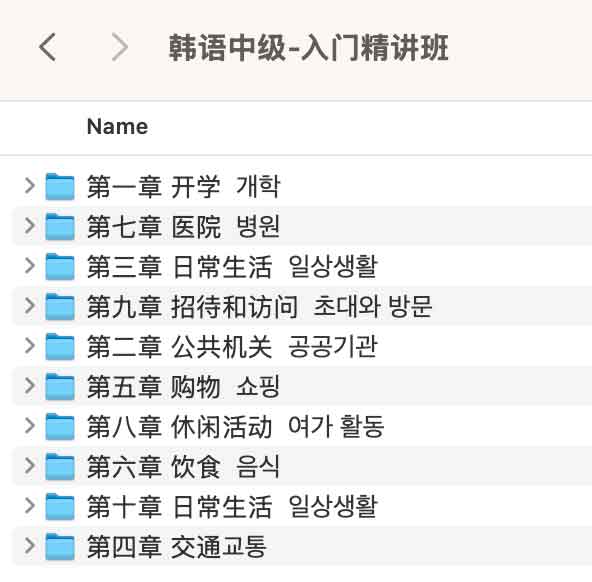
Task: Expand the 第二章 公共机关 folder chevron
Action: point(29,346)
